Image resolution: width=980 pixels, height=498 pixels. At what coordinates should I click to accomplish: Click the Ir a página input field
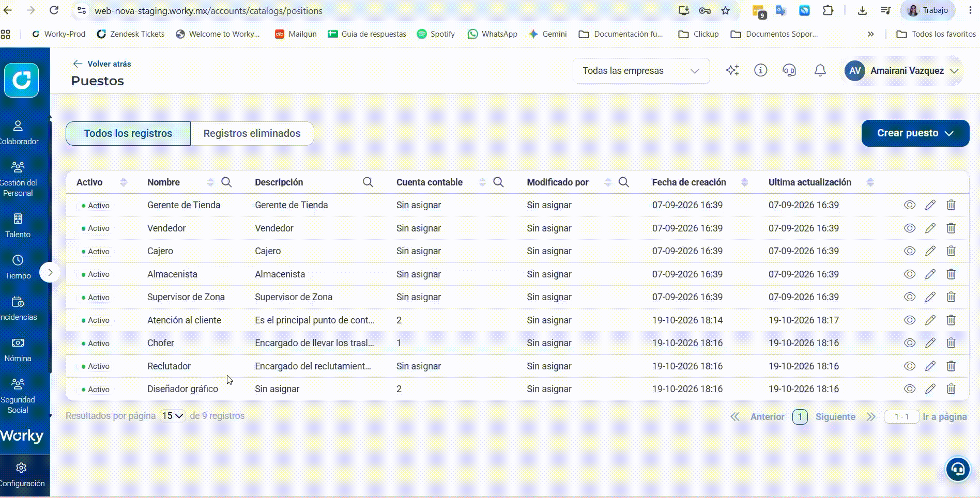pos(901,417)
